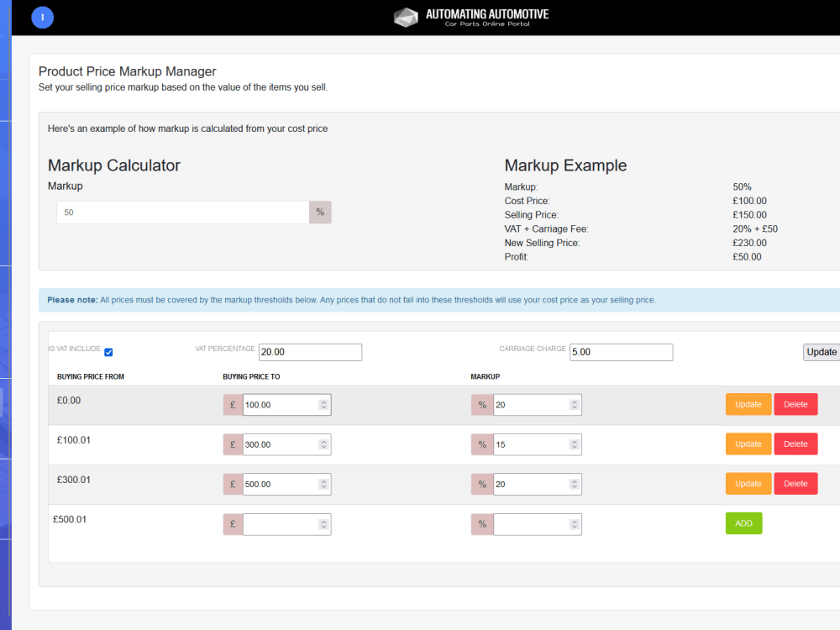Open the blue three-dot menu button
Screen dimensions: 840x630
coord(42,18)
